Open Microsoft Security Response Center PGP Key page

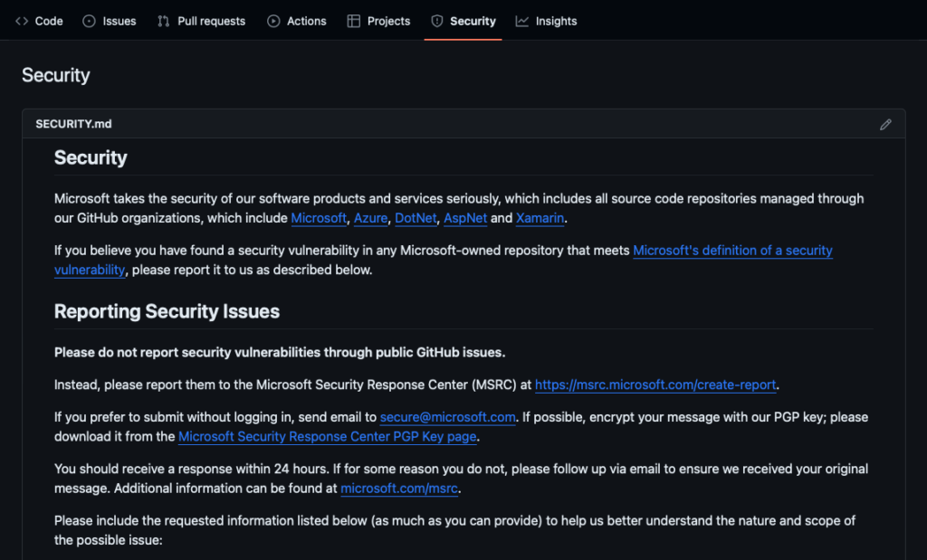[328, 437]
